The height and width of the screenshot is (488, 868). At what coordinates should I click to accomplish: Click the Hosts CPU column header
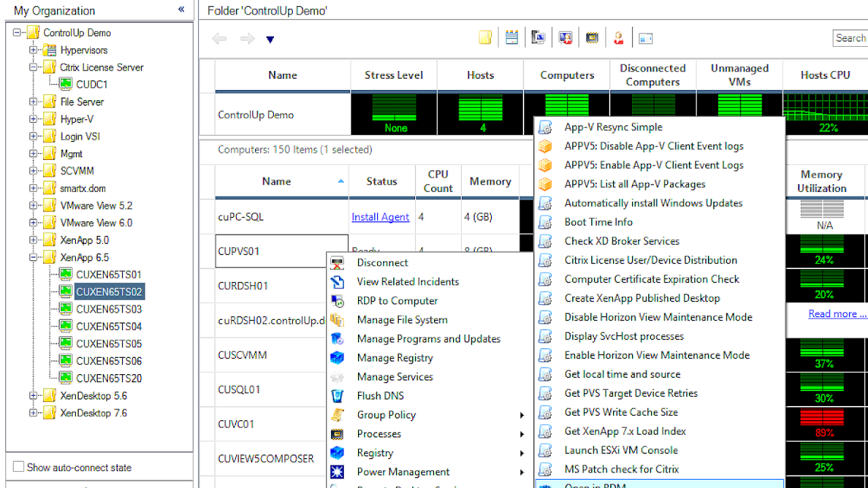[x=825, y=75]
